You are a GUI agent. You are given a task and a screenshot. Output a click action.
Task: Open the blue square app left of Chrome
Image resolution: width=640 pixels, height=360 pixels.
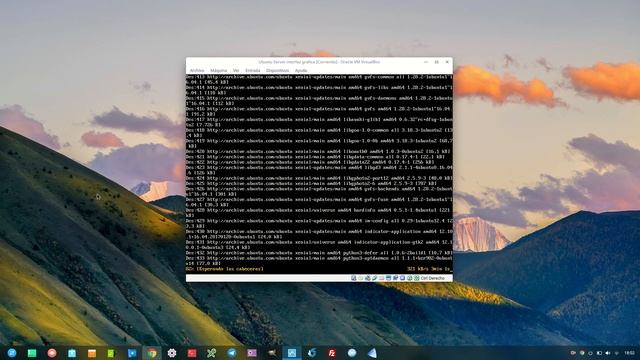[x=132, y=353]
